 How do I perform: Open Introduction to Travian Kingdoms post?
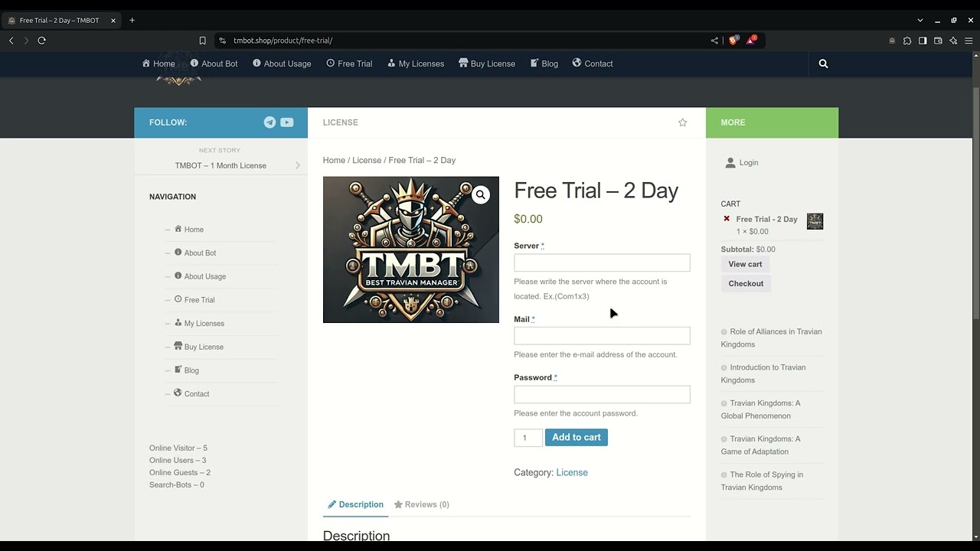coord(763,373)
